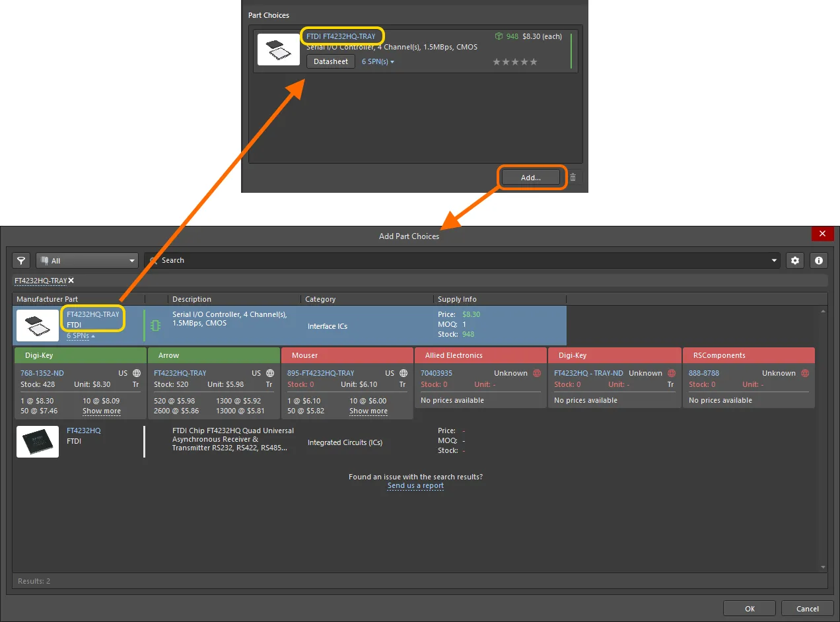The height and width of the screenshot is (622, 840).
Task: Click the Allied Electronics card header
Action: [481, 355]
